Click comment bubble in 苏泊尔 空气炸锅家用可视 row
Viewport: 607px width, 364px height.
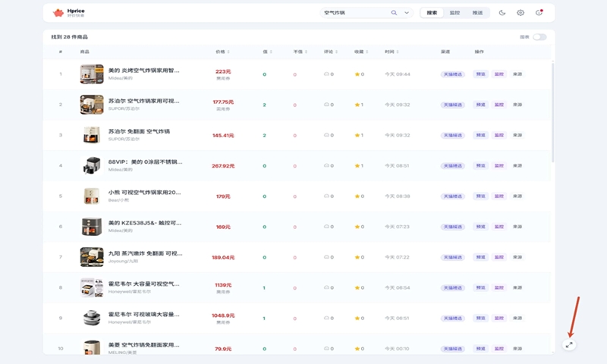pos(326,105)
